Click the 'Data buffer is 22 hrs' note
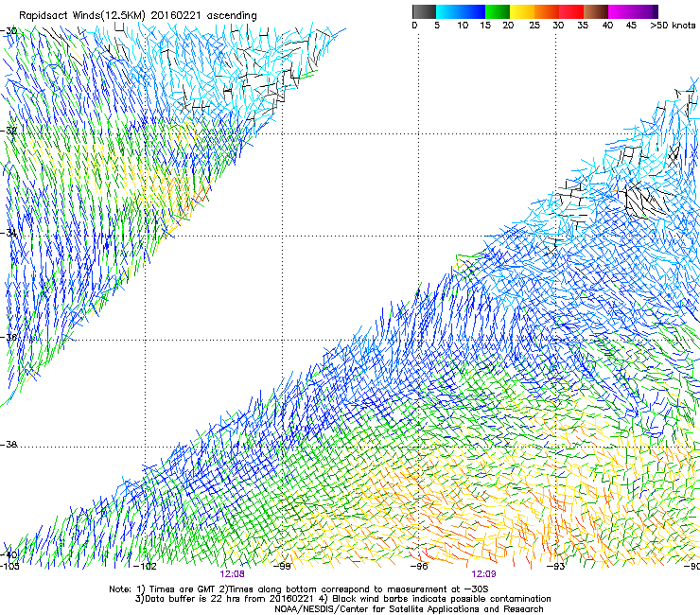The image size is (700, 615). coord(342,599)
